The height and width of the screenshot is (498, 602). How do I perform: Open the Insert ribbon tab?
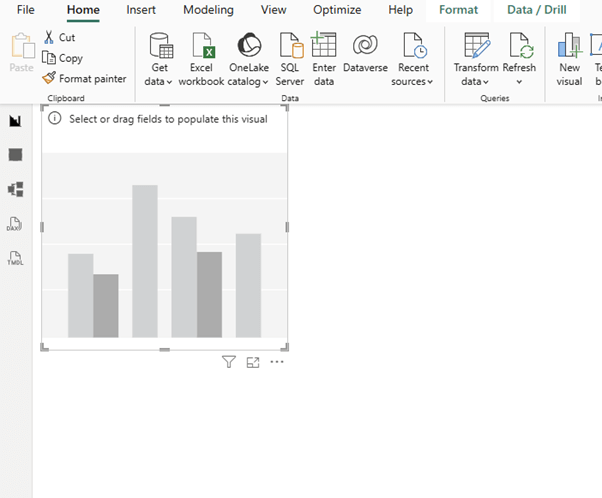coord(140,10)
